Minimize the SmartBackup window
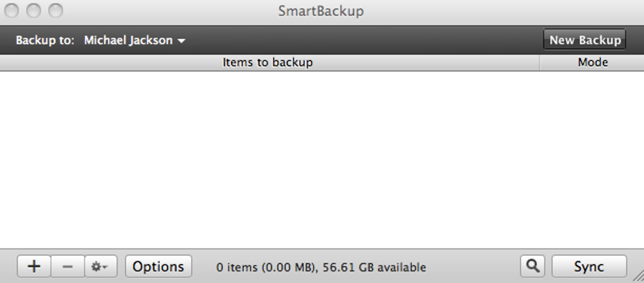 point(34,11)
